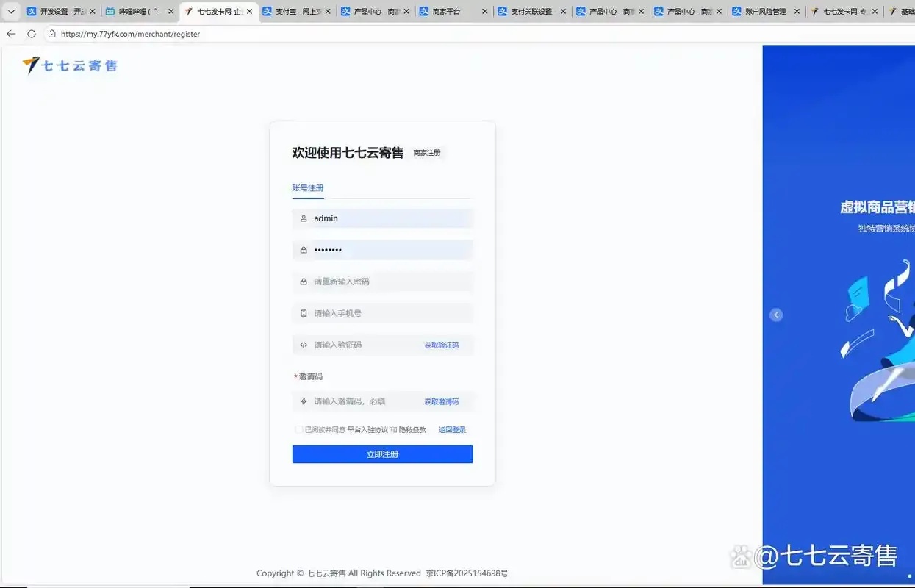The height and width of the screenshot is (588, 915).
Task: Switch to the 支付宝 - 网上 browser tab
Action: click(x=296, y=12)
